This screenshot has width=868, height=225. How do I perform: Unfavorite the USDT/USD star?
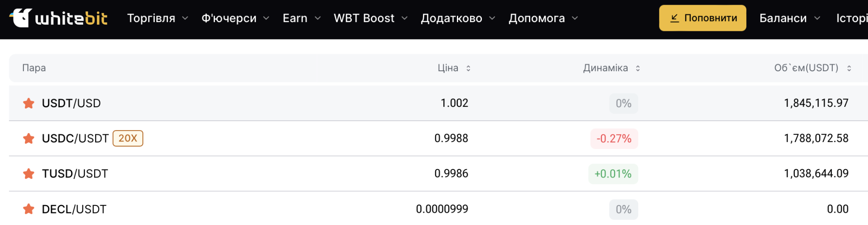pos(29,103)
